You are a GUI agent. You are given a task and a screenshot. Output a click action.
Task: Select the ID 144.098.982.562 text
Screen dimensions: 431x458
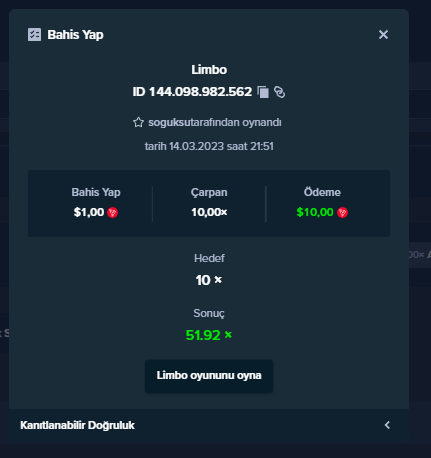click(x=192, y=92)
